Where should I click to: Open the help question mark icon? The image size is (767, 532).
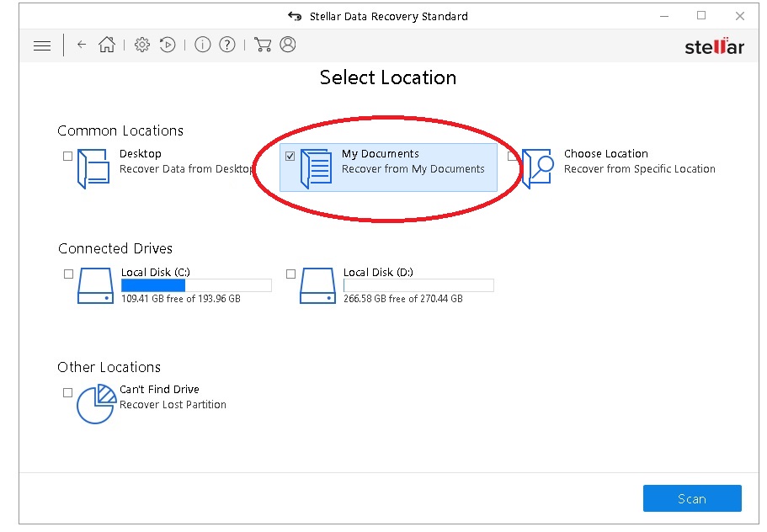click(227, 45)
